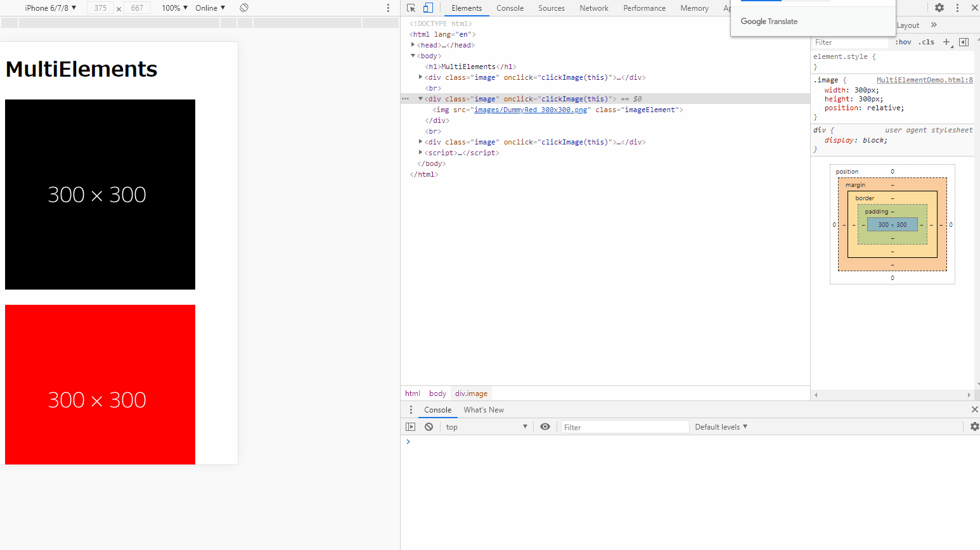Screen dimensions: 980x550
Task: Open top JavaScript context dropdown
Action: point(486,426)
